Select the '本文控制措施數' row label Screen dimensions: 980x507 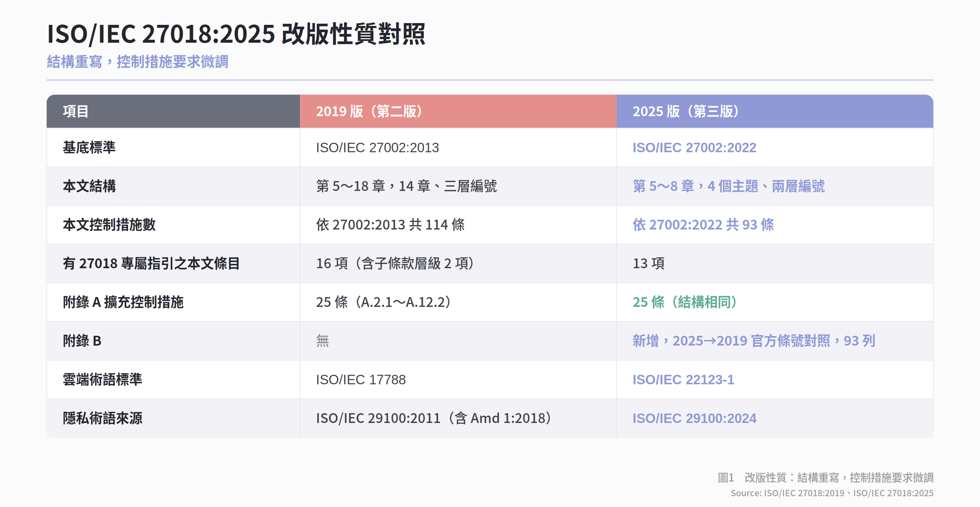pyautogui.click(x=109, y=224)
